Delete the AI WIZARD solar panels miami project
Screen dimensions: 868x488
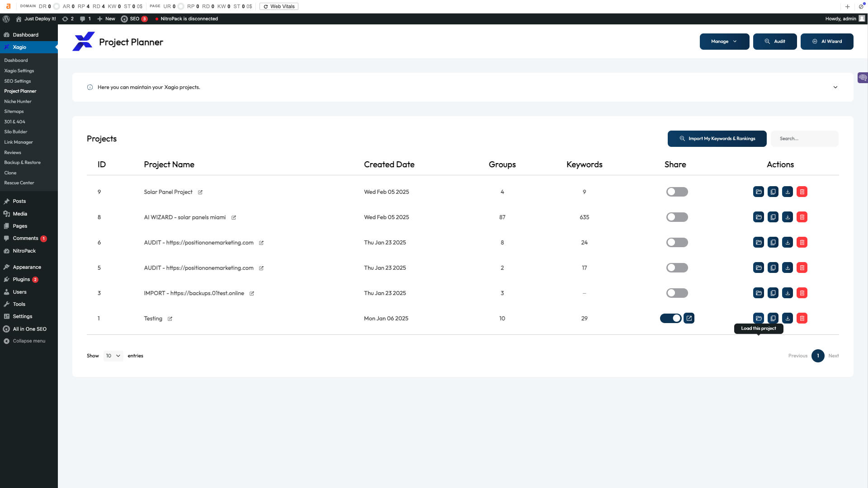(x=802, y=217)
